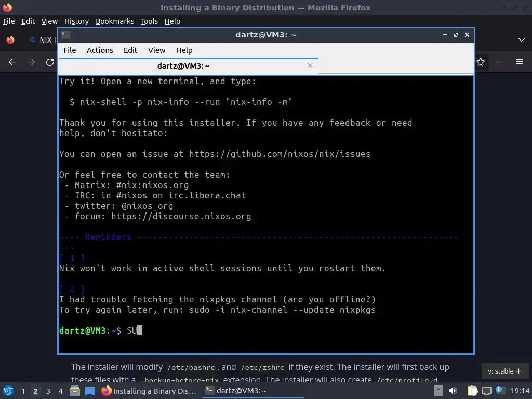Open the terminal Actions menu

point(100,50)
